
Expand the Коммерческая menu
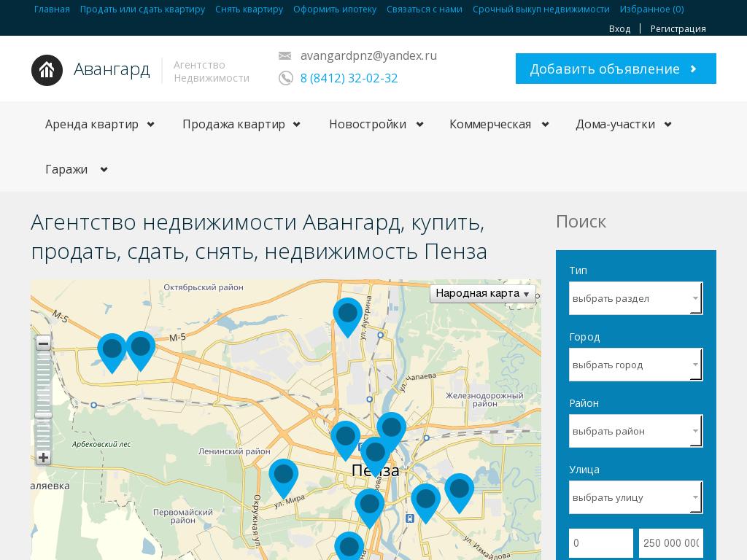click(x=499, y=124)
